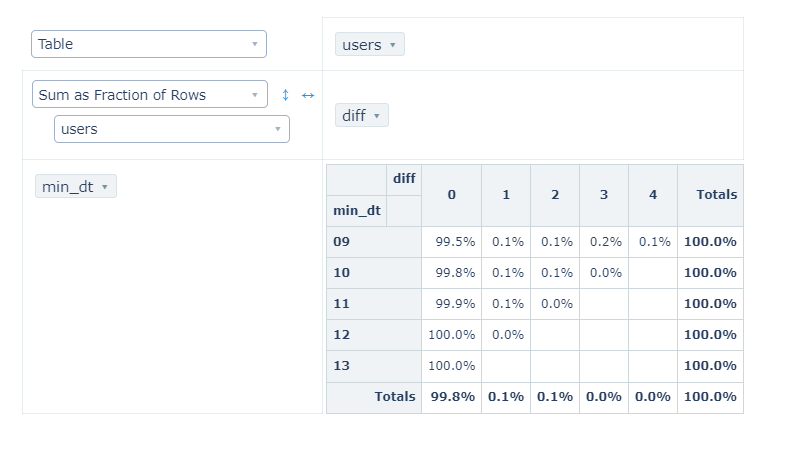Click the min_dt header label in the table
The height and width of the screenshot is (463, 808).
pyautogui.click(x=357, y=210)
